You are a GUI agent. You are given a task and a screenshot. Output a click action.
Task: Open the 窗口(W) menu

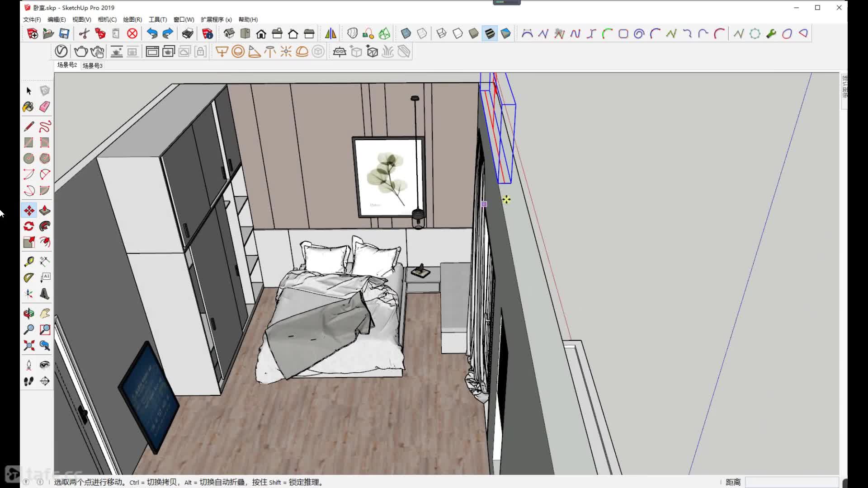pos(184,19)
